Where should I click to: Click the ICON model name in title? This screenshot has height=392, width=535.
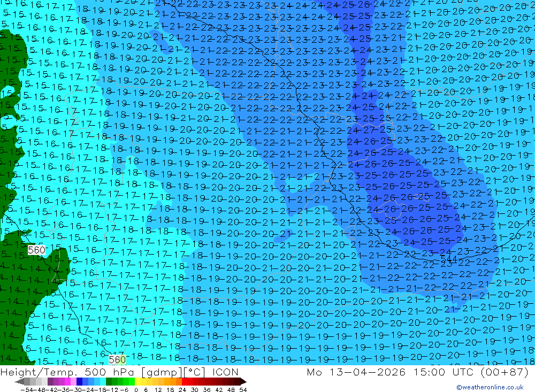225,372
